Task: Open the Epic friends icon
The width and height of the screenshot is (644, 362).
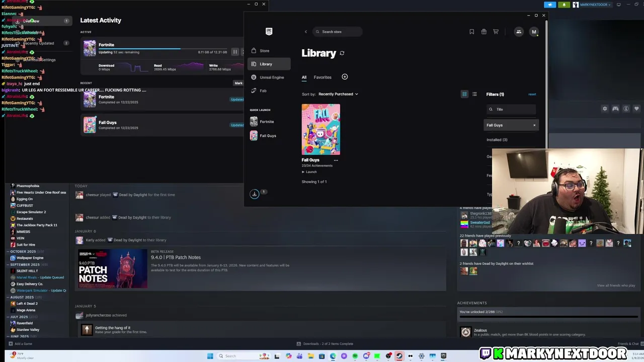Action: [519, 32]
